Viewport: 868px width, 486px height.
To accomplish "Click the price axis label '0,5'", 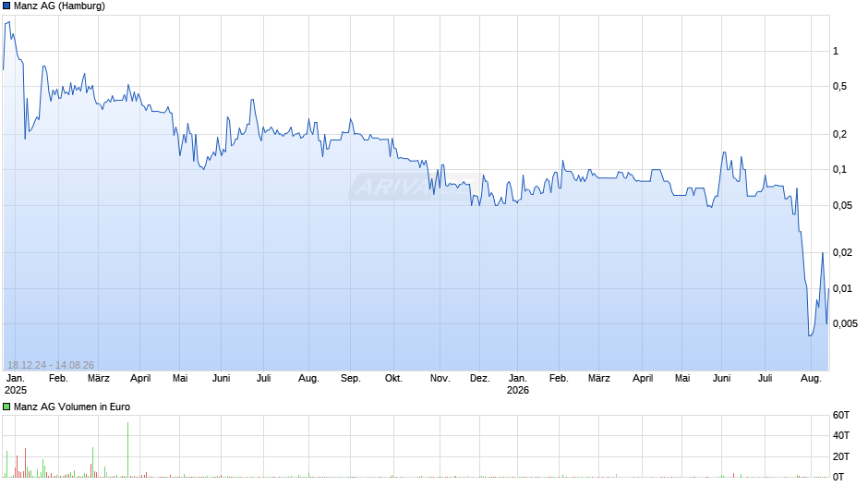I will pyautogui.click(x=839, y=87).
